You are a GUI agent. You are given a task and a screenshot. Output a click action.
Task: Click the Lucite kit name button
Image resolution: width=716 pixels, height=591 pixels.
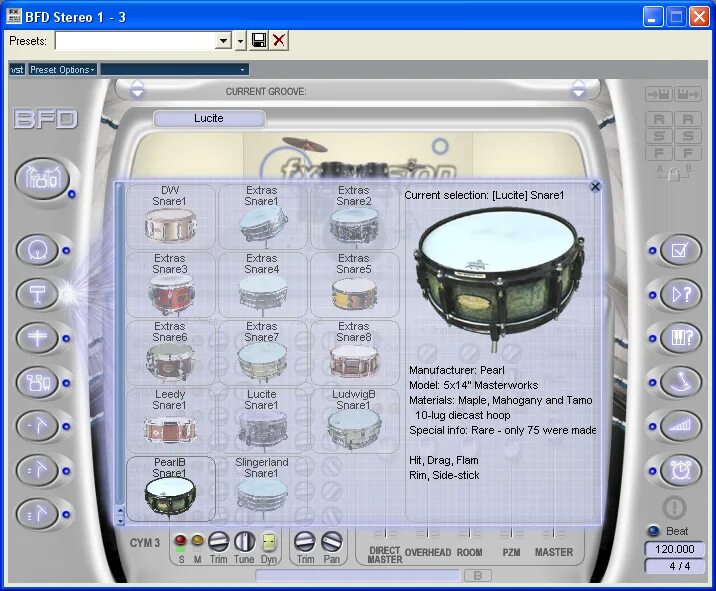209,118
